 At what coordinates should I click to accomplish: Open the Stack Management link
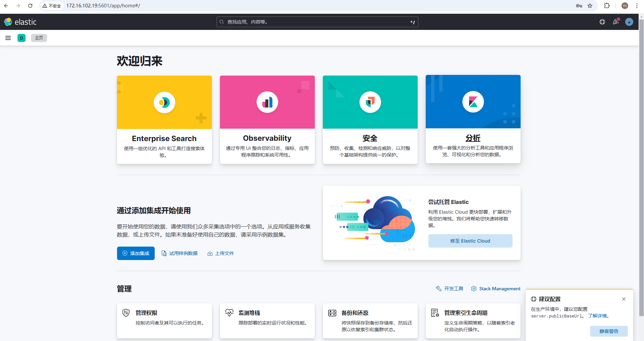pos(496,289)
